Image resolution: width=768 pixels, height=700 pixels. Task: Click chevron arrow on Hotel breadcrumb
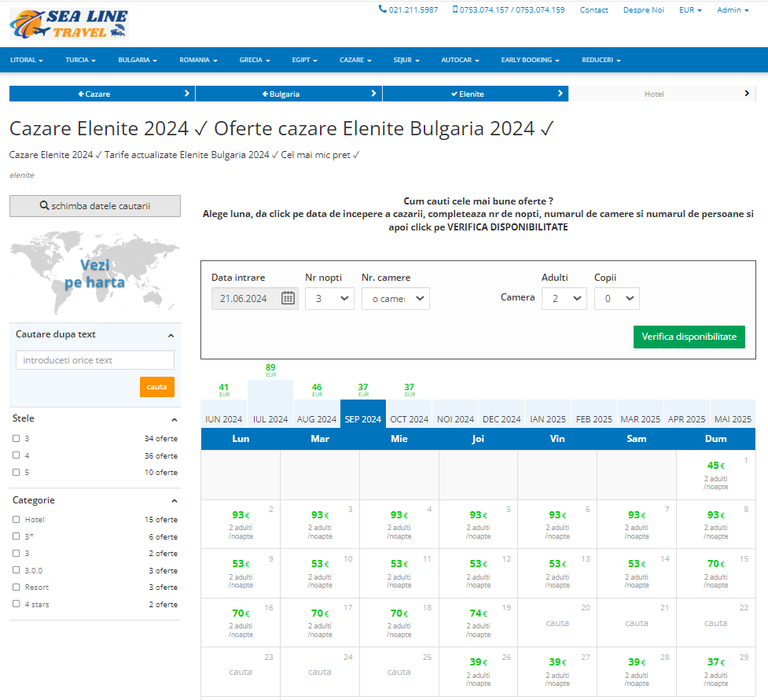tap(747, 93)
